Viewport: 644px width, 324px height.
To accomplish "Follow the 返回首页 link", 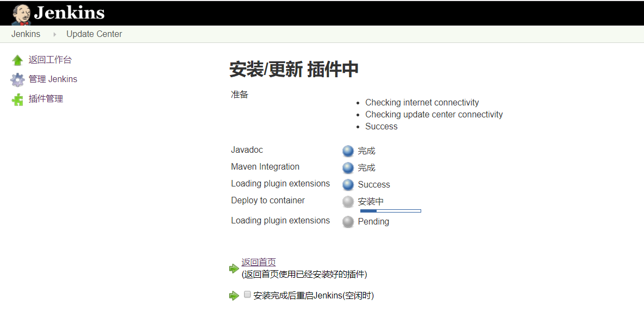I will tap(258, 262).
